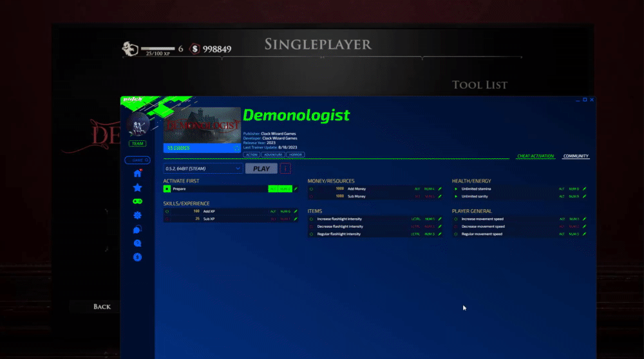Edit hotkey pencil for Unlimited stamina
The width and height of the screenshot is (644, 359).
tap(585, 189)
